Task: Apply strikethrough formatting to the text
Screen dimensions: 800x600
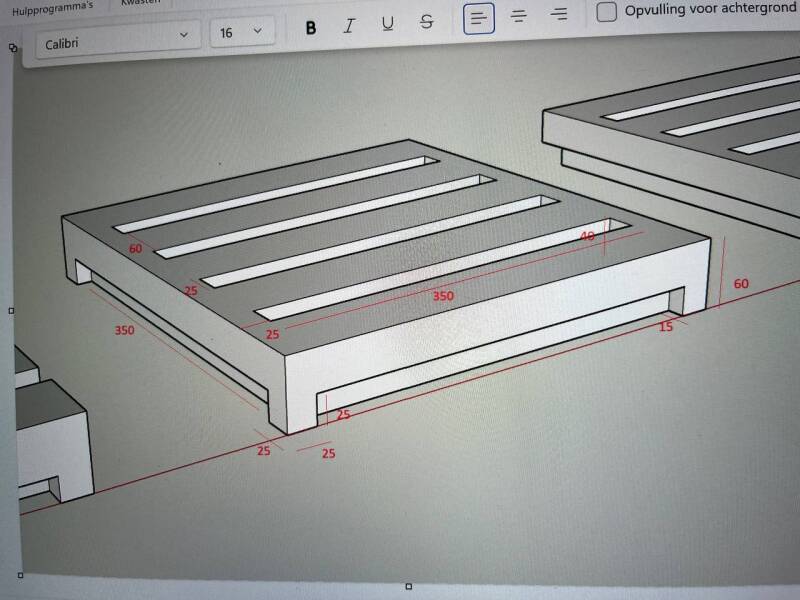Action: pos(427,21)
